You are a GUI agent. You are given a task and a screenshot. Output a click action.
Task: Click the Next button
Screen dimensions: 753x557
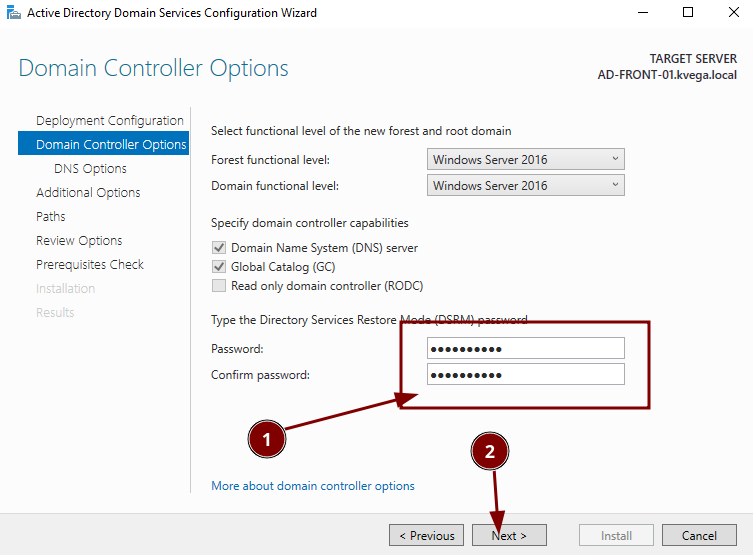pyautogui.click(x=509, y=536)
